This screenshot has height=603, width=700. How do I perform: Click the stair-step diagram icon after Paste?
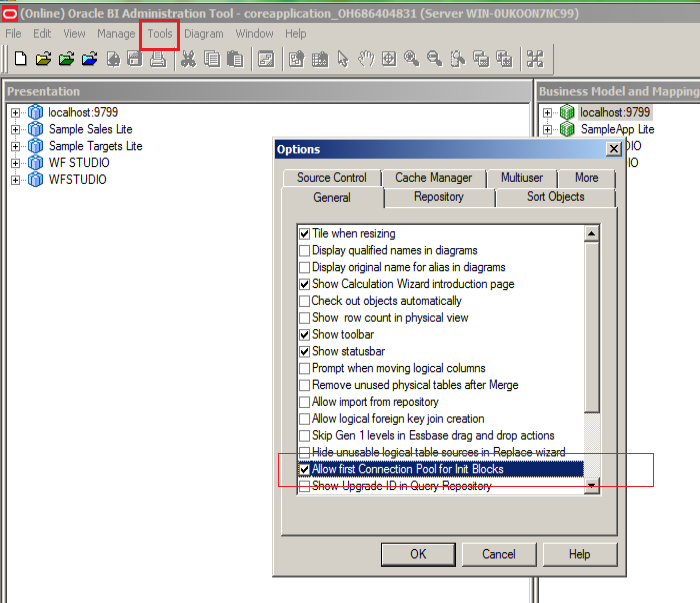pyautogui.click(x=266, y=58)
